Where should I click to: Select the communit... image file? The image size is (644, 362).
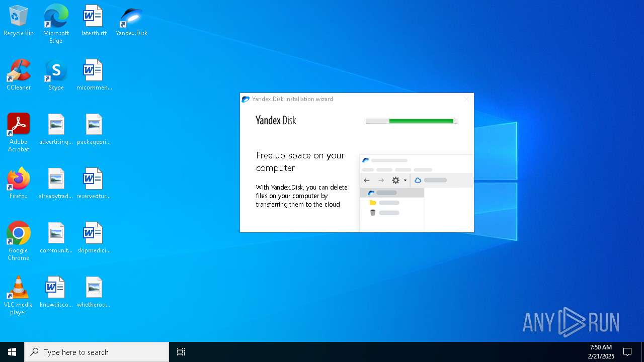56,238
